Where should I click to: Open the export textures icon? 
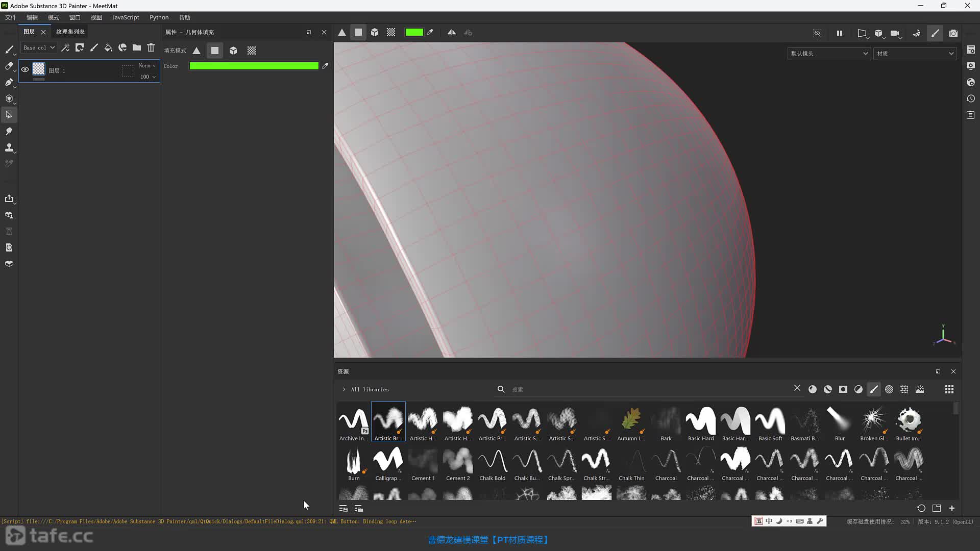tap(9, 198)
